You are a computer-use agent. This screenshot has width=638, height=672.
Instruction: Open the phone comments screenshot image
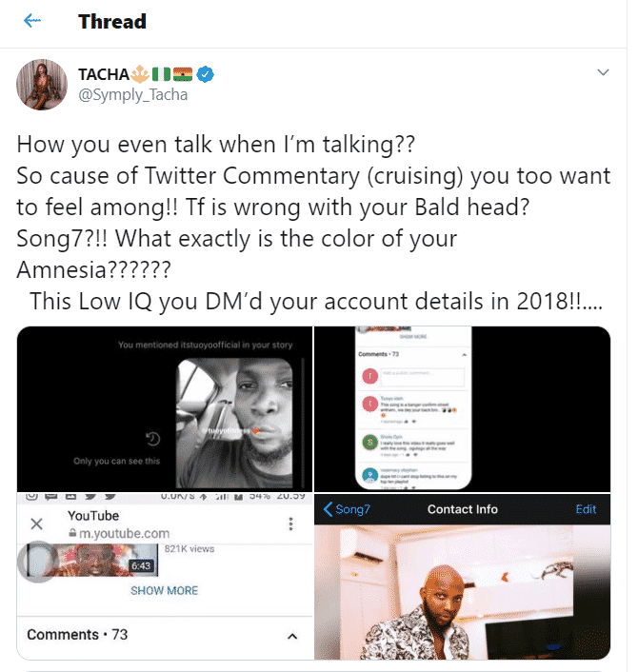point(462,409)
